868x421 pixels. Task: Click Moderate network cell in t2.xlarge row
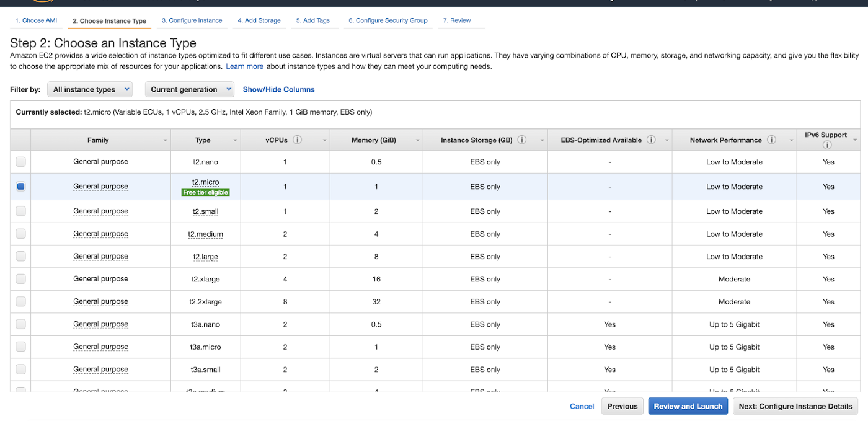[734, 279]
